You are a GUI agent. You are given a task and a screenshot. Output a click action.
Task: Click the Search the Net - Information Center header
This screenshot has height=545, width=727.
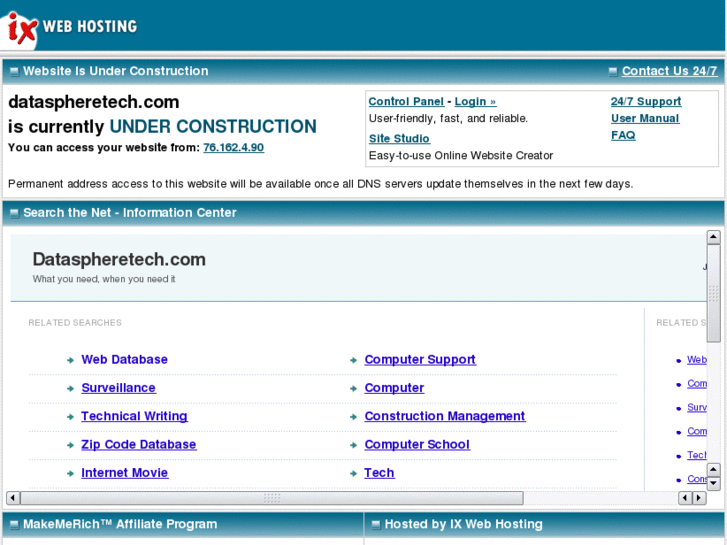(x=130, y=212)
